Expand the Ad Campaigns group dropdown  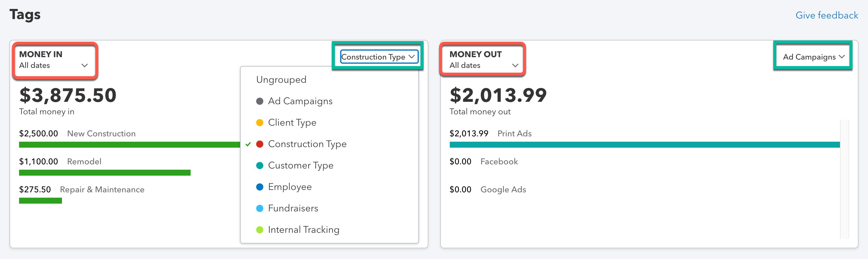[x=813, y=57]
